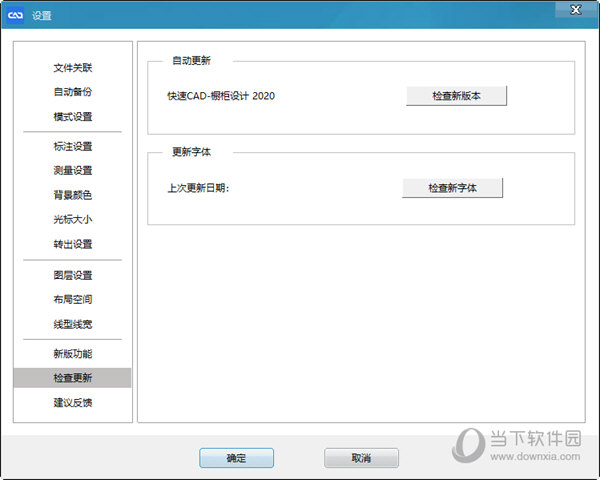Screen dimensions: 600x480
Task: Choose 光标大小 in the sidebar
Action: coord(73,219)
